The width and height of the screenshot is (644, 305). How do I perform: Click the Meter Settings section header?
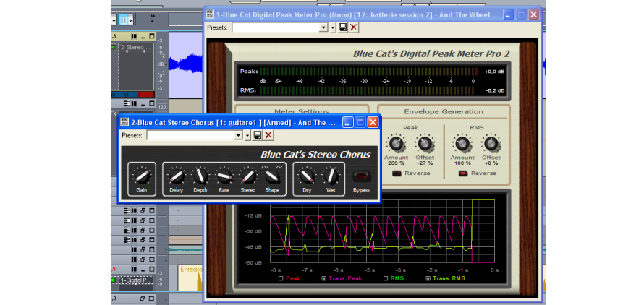click(x=302, y=111)
